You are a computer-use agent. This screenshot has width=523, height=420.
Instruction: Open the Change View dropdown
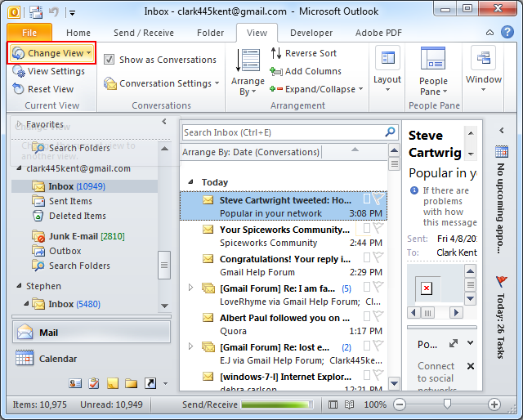pyautogui.click(x=51, y=53)
